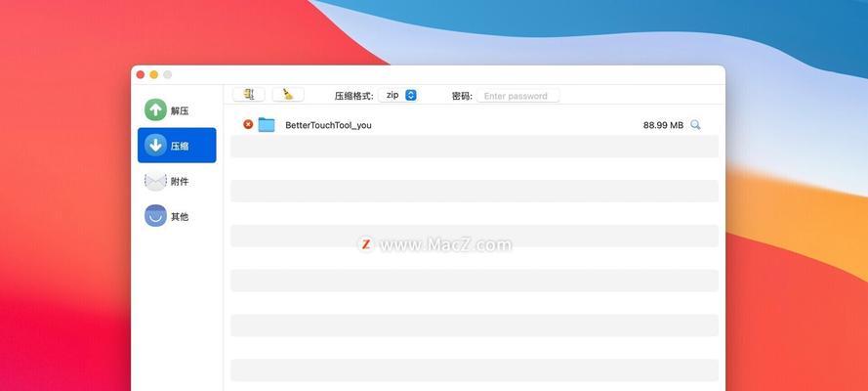
Task: Click the 压缩格式 label text
Action: point(353,96)
